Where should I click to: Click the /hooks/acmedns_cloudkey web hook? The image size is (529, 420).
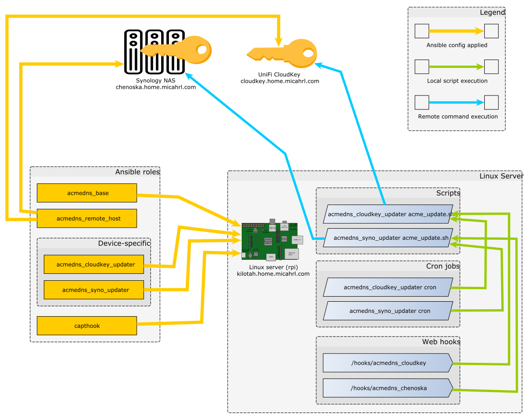(387, 363)
